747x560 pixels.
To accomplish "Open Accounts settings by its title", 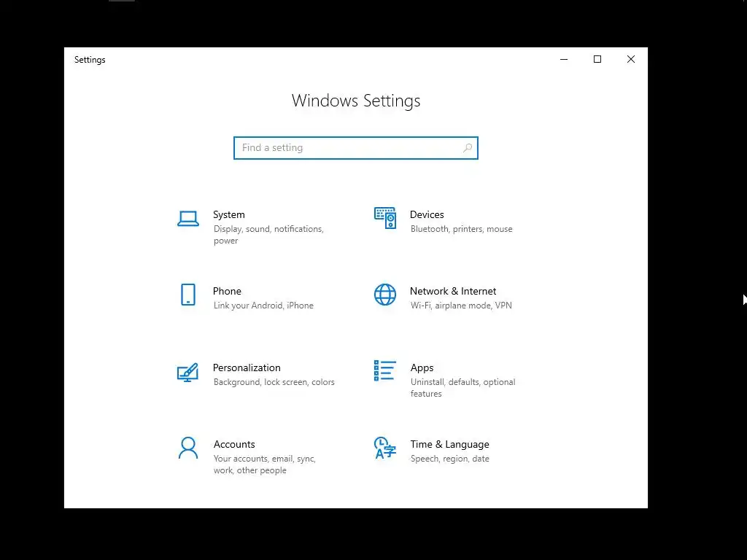I will pos(234,444).
